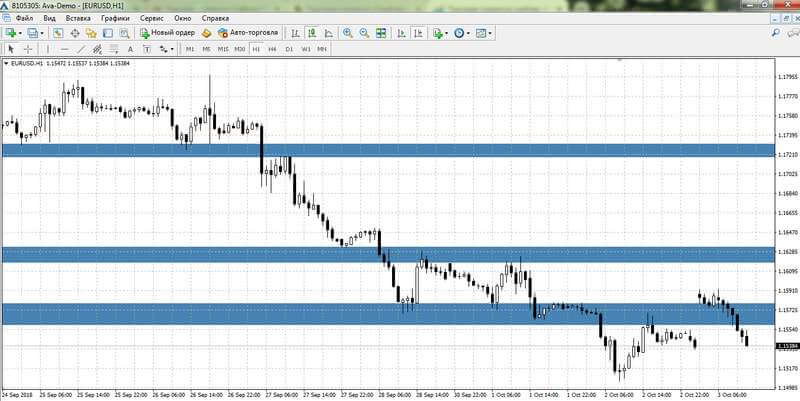The width and height of the screenshot is (800, 401).
Task: Select the Trendline tool
Action: (81, 49)
